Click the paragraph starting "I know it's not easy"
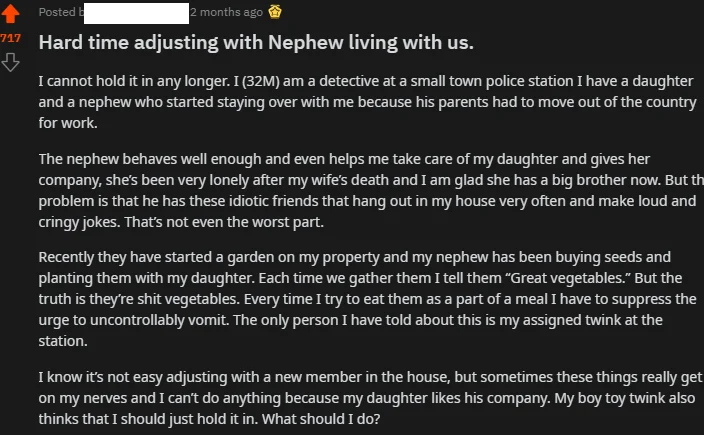 coord(350,397)
